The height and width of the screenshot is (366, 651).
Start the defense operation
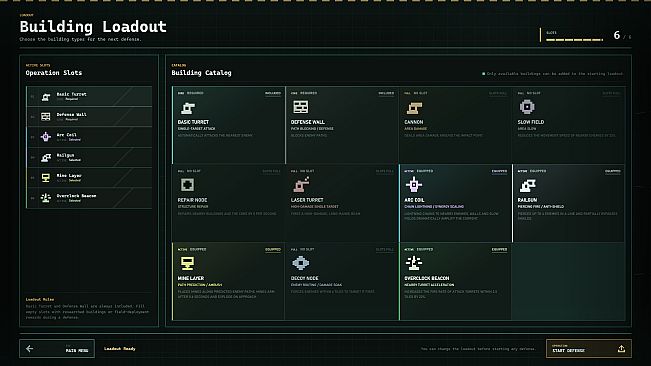[589, 349]
